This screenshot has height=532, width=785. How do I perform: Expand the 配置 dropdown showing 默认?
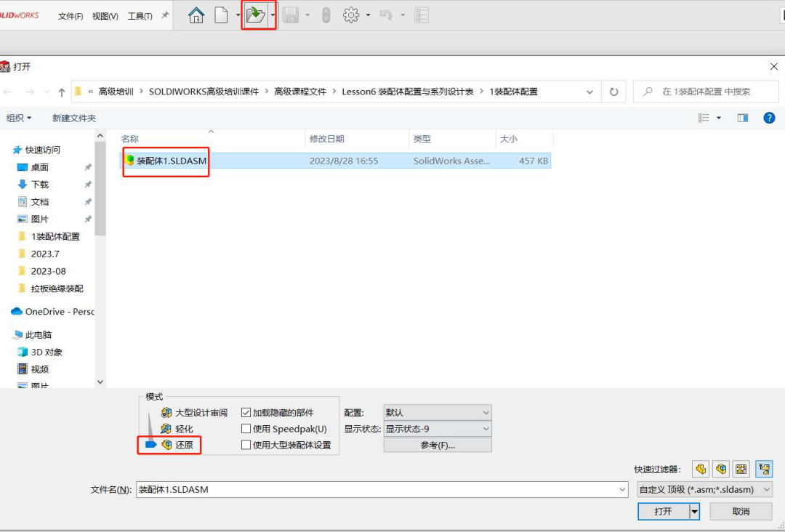point(438,412)
